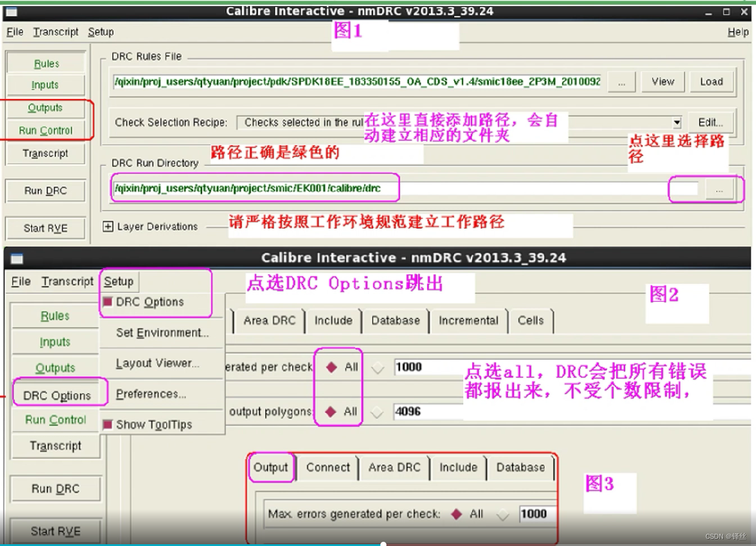Viewport: 756px width, 546px height.
Task: Switch to Include tab in 图3
Action: click(458, 467)
